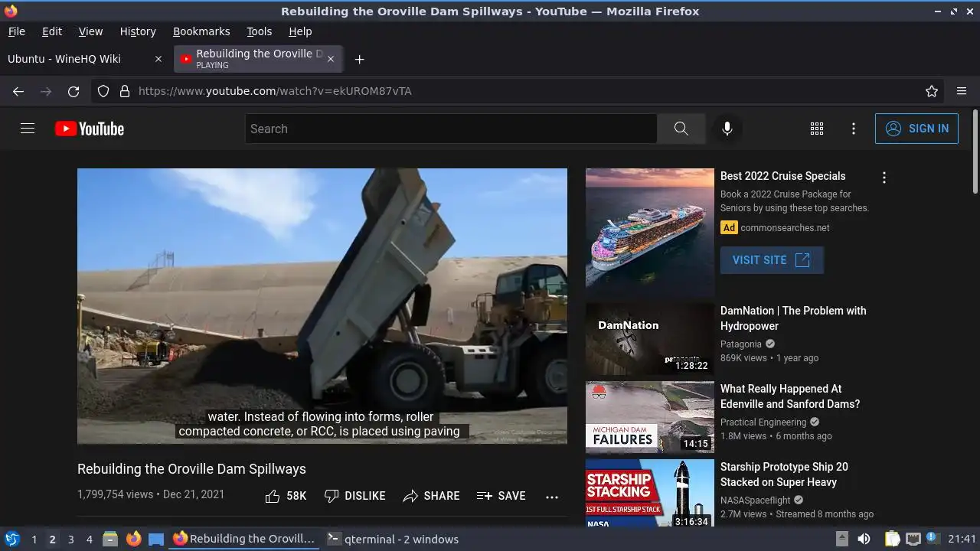Open the History menu

(138, 31)
